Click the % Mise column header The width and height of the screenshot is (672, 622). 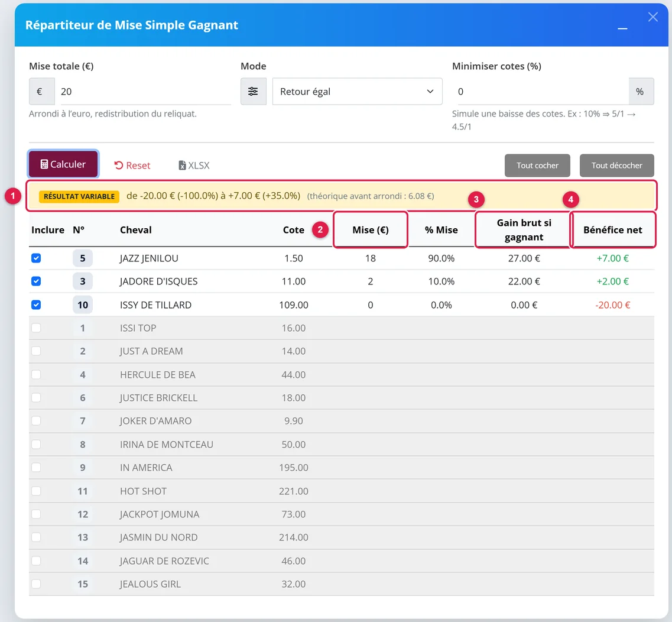pos(441,230)
